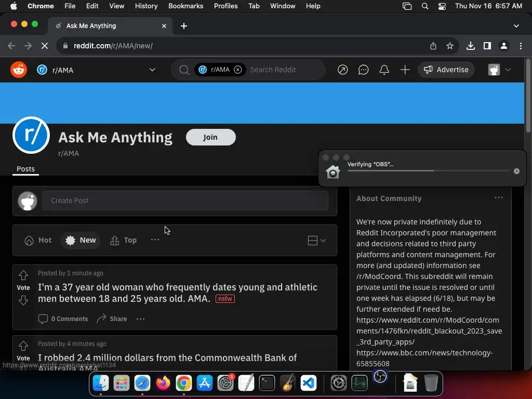Screen dimensions: 532x399
Task: Join the Ask Me Anything community
Action: click(x=211, y=137)
